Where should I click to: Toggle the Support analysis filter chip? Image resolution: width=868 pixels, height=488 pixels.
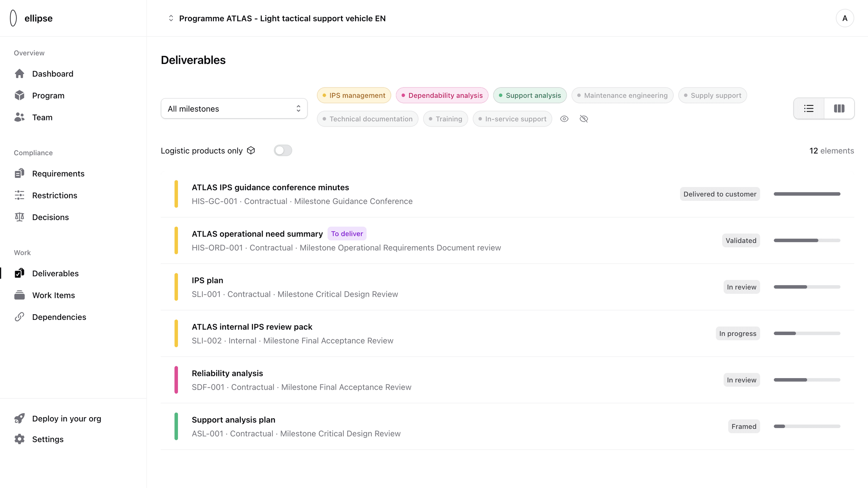click(530, 95)
